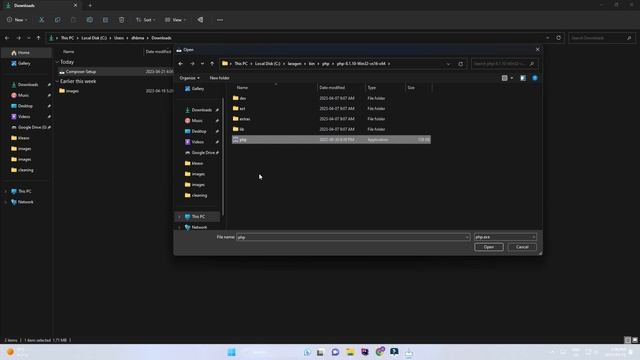Open the Organize menu in Open dialog

(x=189, y=78)
